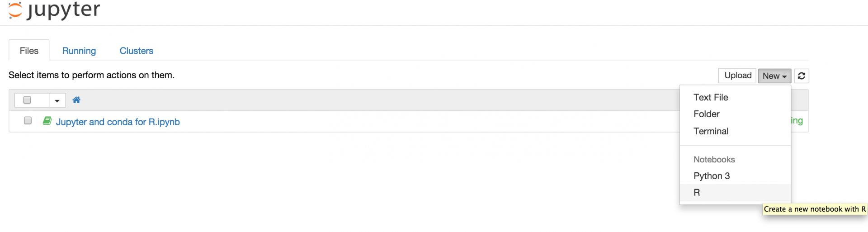Click the home directory icon
Image resolution: width=868 pixels, height=232 pixels.
pos(76,100)
